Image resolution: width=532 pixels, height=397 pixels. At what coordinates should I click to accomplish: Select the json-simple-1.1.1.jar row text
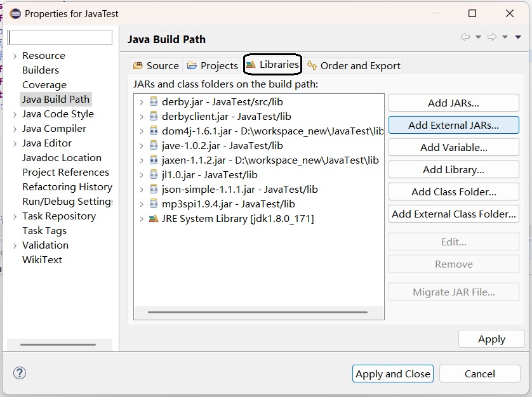pyautogui.click(x=239, y=189)
